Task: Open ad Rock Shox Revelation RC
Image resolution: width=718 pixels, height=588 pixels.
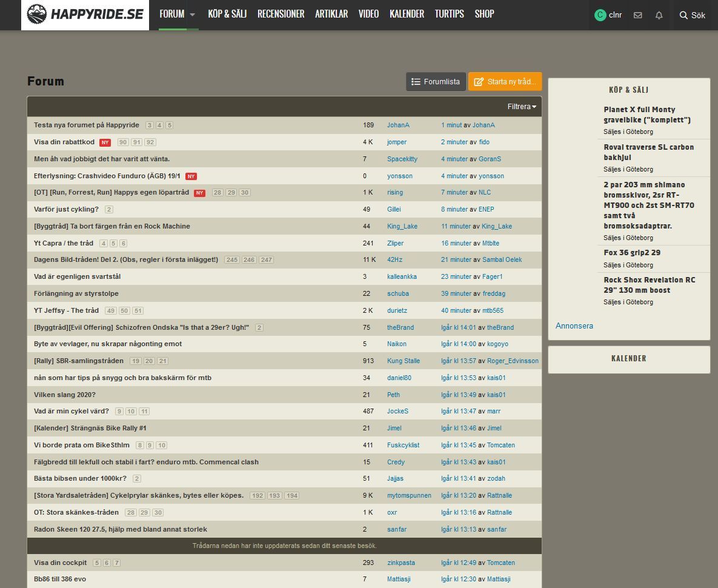Action: click(x=650, y=285)
